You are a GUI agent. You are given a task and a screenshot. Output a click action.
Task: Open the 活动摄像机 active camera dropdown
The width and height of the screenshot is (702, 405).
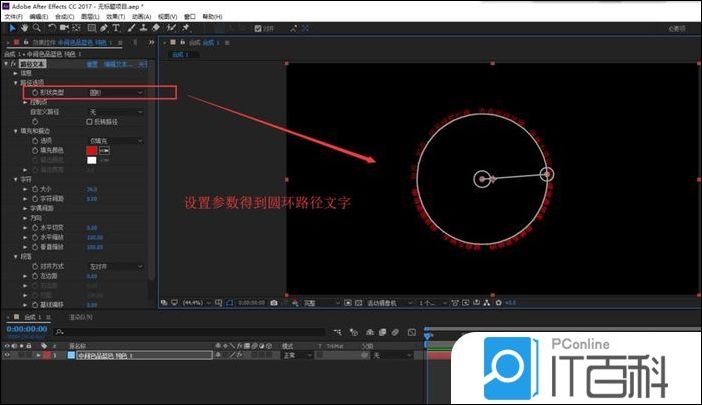pos(389,303)
